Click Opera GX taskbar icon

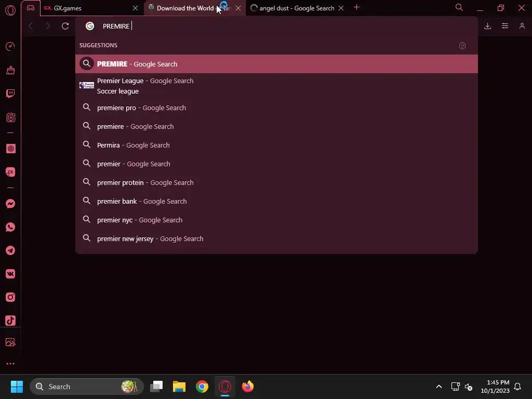[225, 387]
